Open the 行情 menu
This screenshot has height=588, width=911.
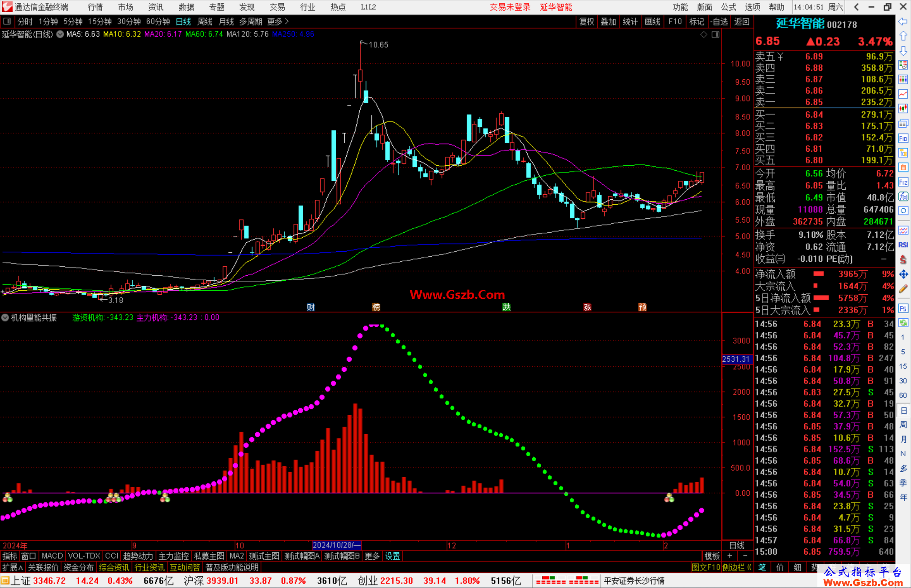[95, 7]
